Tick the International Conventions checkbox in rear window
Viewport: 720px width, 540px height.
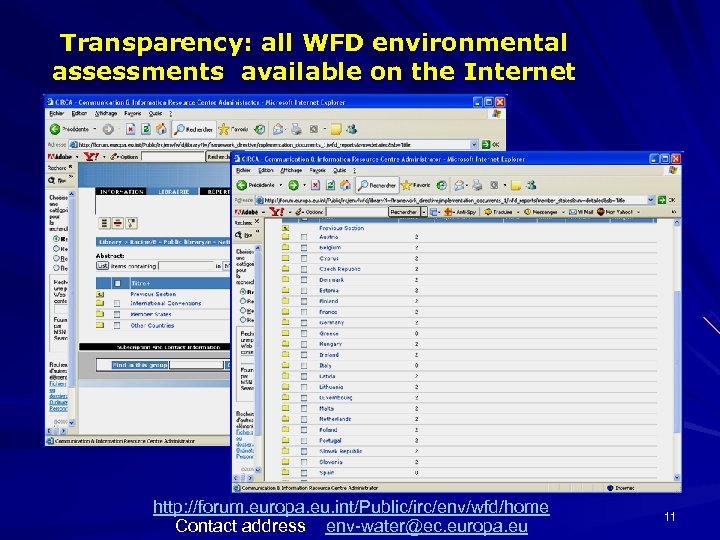[x=117, y=304]
